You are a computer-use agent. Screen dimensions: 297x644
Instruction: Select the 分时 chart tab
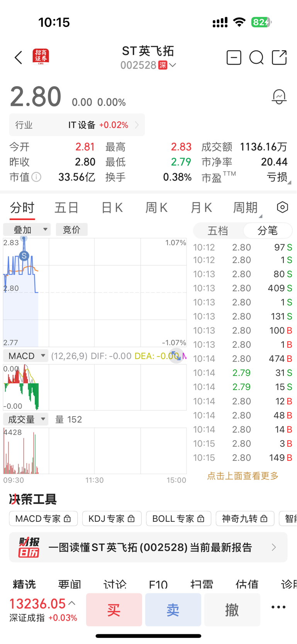(x=22, y=208)
